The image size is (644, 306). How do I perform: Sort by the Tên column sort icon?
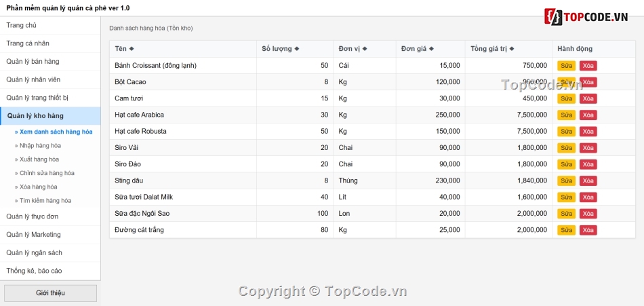(132, 49)
